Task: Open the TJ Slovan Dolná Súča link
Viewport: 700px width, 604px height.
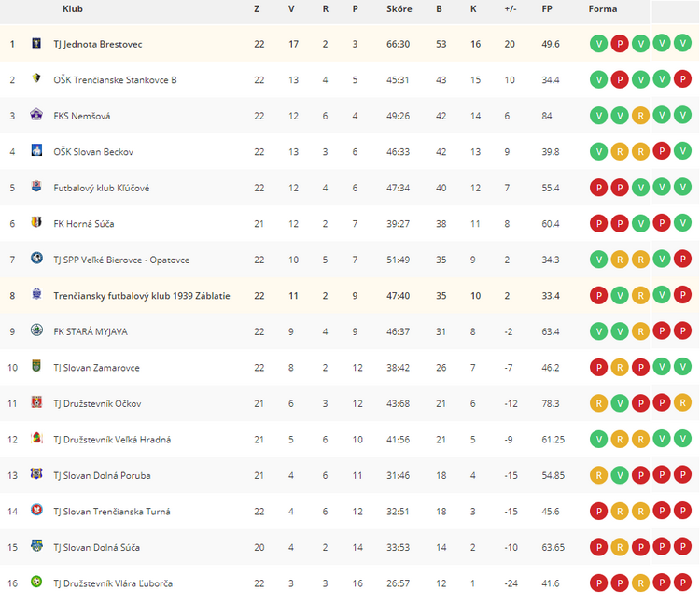Action: [97, 547]
